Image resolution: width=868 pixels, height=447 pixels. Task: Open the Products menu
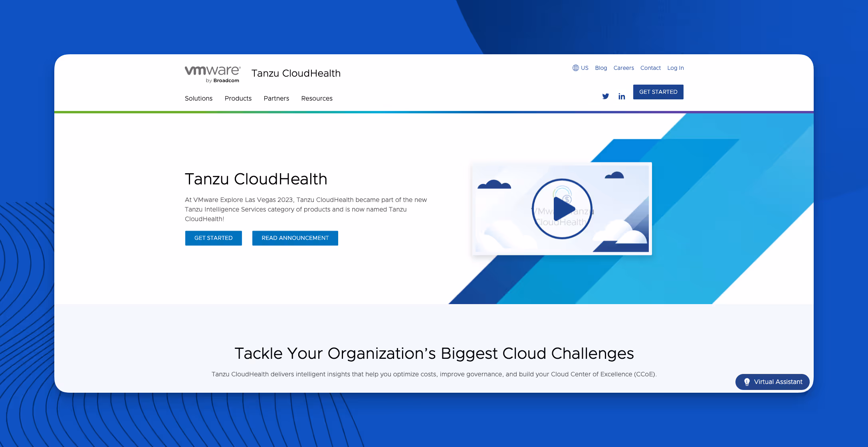pos(238,98)
